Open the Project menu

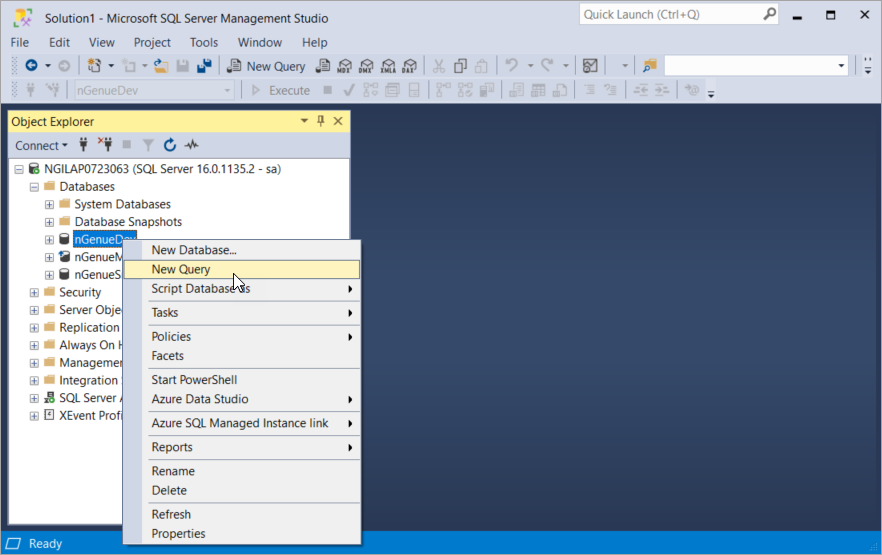point(152,42)
